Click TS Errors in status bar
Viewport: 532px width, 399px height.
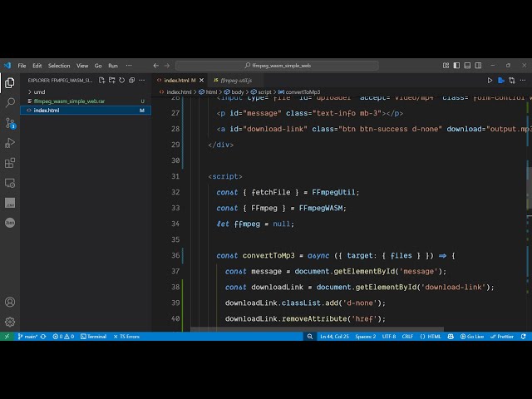[x=126, y=336]
